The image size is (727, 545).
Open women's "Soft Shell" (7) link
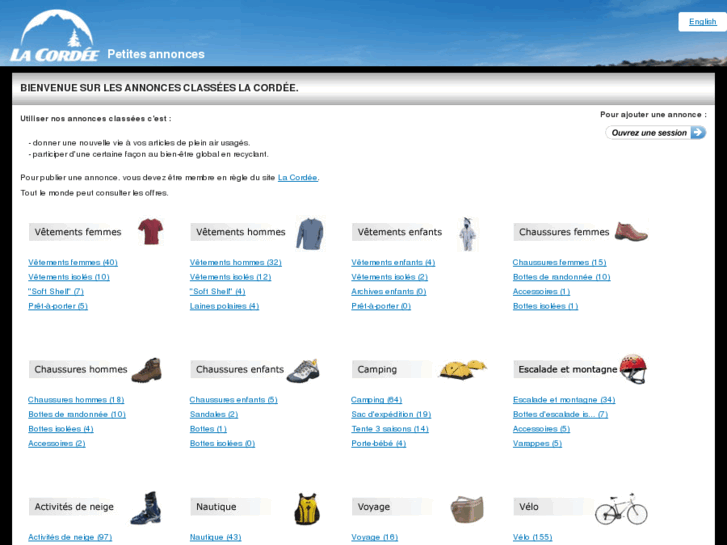click(56, 291)
